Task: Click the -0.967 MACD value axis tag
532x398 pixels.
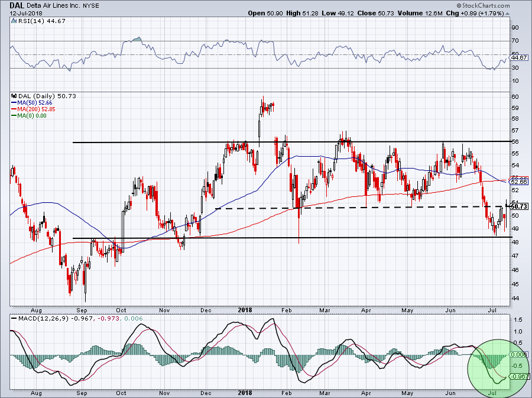Action: (x=520, y=377)
